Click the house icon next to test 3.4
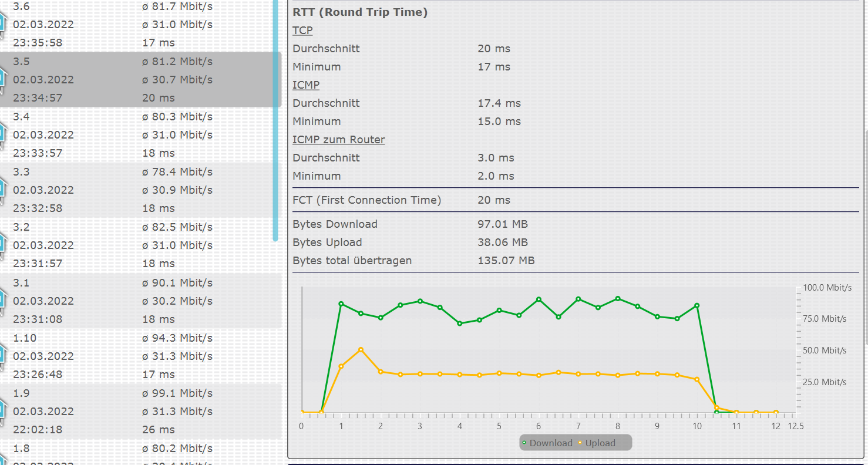Screen dimensions: 868x465 (x=2, y=134)
